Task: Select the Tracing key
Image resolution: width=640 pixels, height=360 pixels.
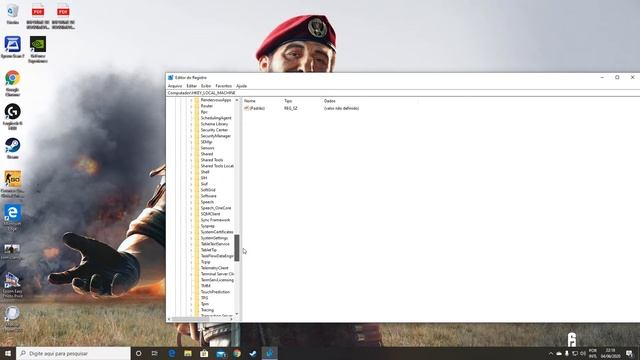Action: [x=207, y=310]
